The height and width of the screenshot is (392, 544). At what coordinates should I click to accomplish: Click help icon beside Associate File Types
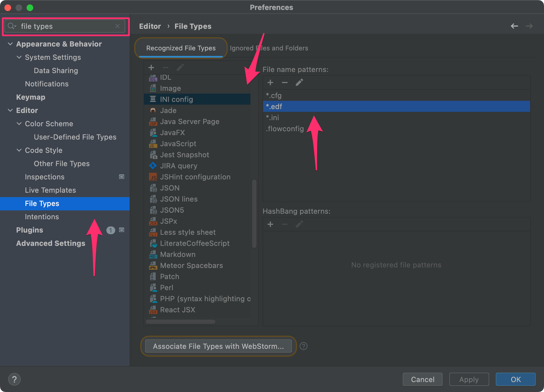coord(304,346)
